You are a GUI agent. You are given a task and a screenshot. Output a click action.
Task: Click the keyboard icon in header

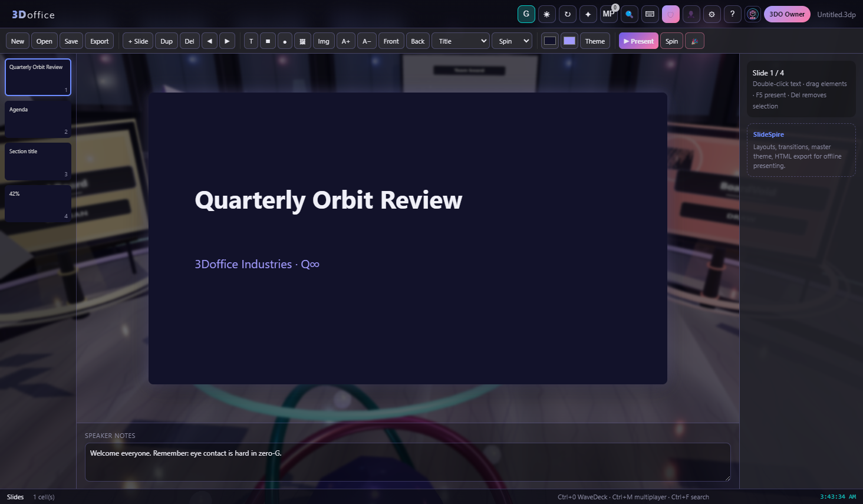click(x=650, y=14)
